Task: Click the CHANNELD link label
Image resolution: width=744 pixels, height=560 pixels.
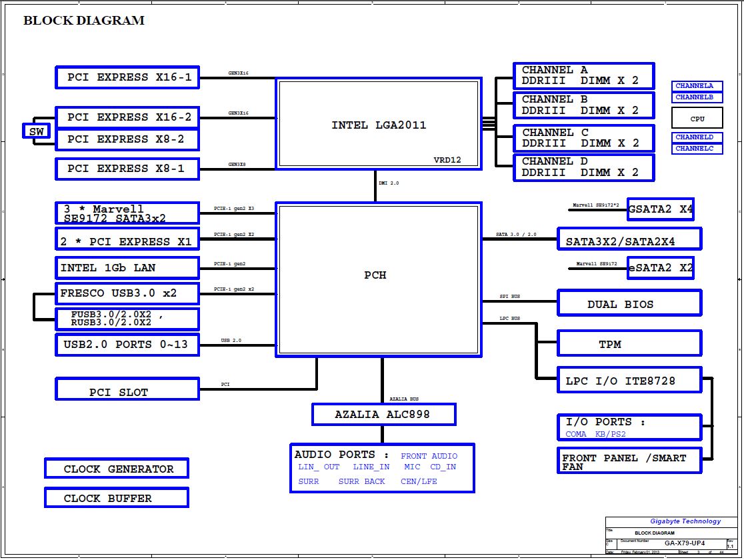Action: (x=696, y=137)
